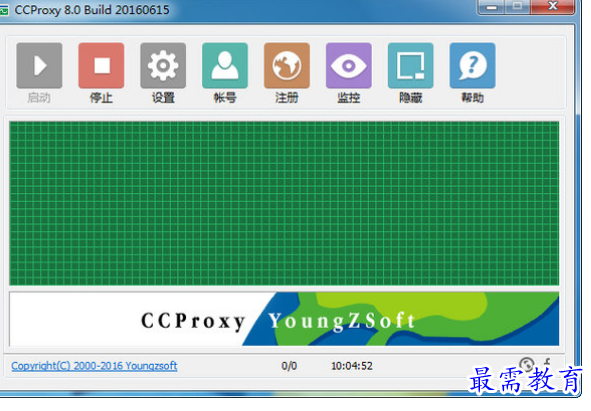Click the 10:04:52 time in status bar
Screen dimensions: 591x411
352,366
